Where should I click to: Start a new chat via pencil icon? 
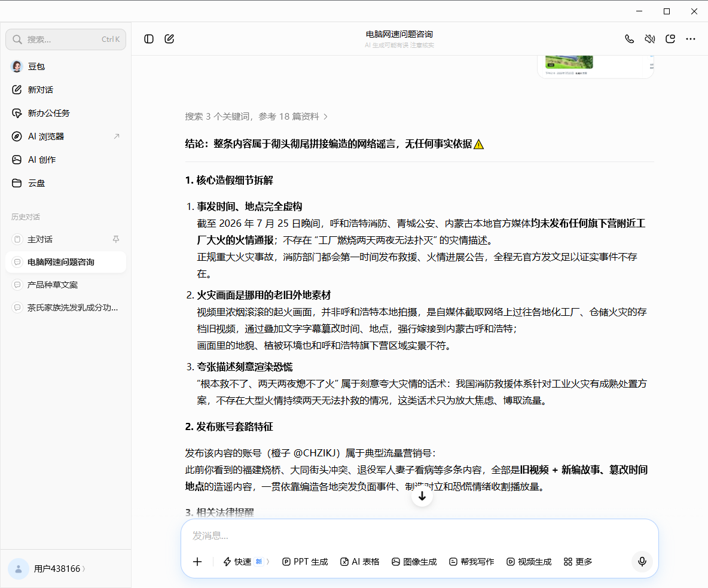[x=169, y=39]
